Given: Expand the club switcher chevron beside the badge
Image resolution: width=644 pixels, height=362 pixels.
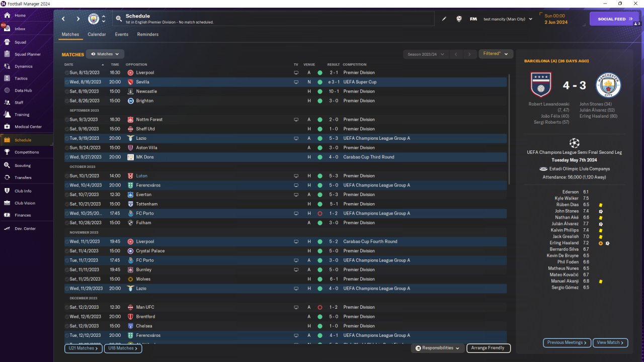Looking at the screenshot, I should (104, 19).
